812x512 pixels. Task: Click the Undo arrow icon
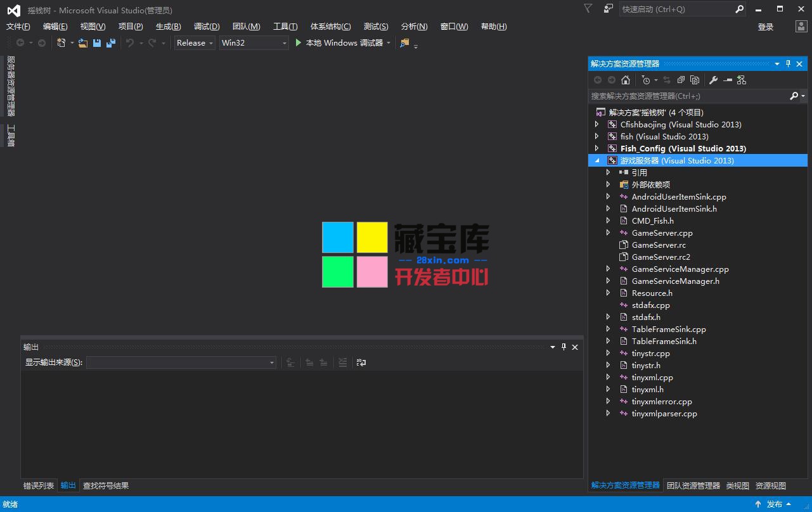(130, 43)
